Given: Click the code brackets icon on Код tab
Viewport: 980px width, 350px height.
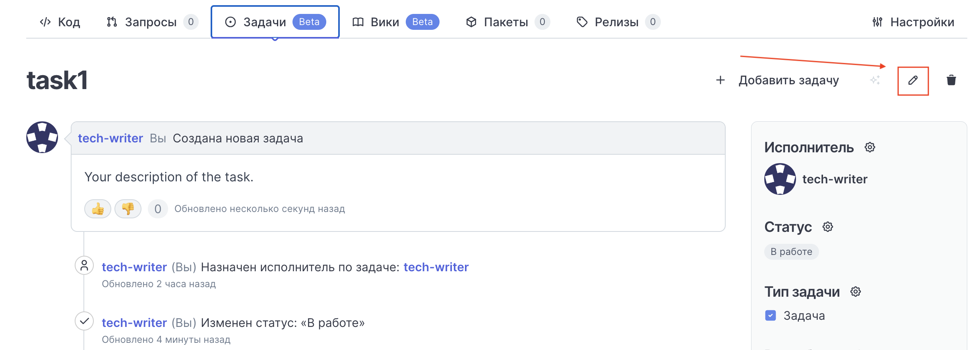Looking at the screenshot, I should [x=45, y=22].
